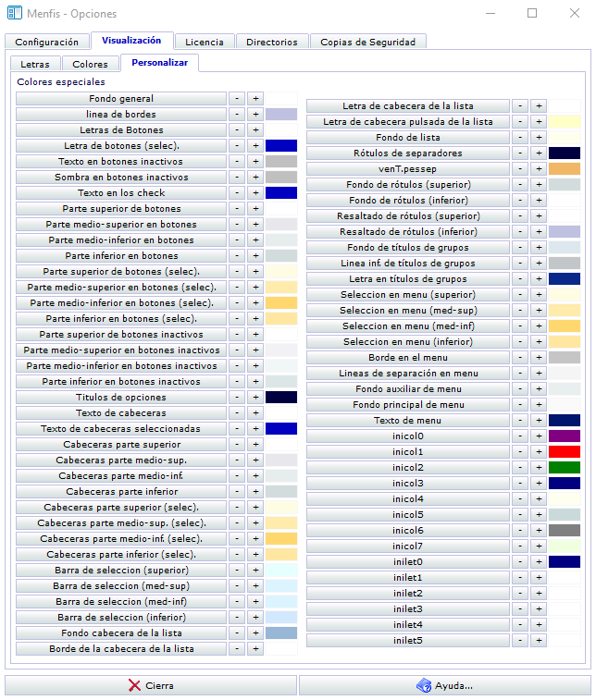Click minus for Borde de la cabecera de la lista
Image resolution: width=596 pixels, height=700 pixels.
point(237,648)
